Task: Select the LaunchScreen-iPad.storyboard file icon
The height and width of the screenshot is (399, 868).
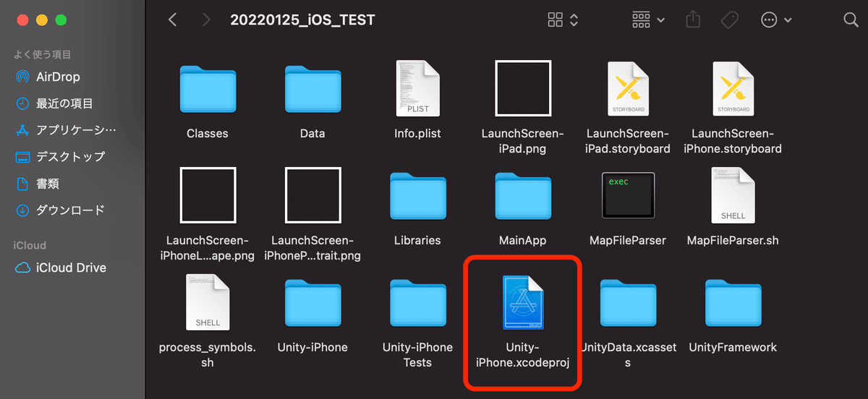Action: click(628, 88)
